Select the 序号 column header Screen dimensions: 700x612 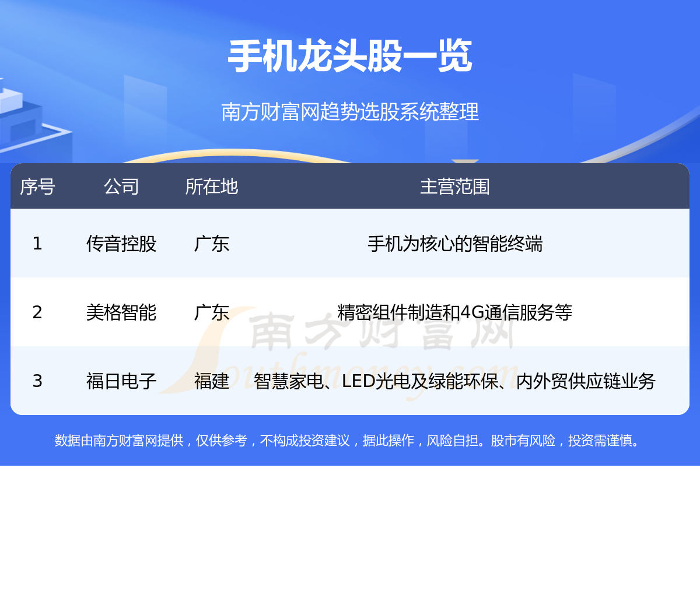[x=37, y=187]
